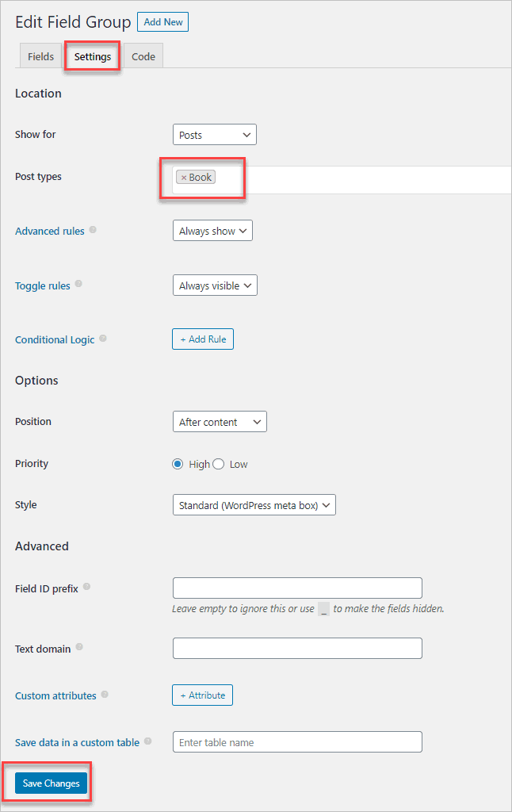The image size is (512, 812).
Task: Open the Show for dropdown
Action: 214,135
